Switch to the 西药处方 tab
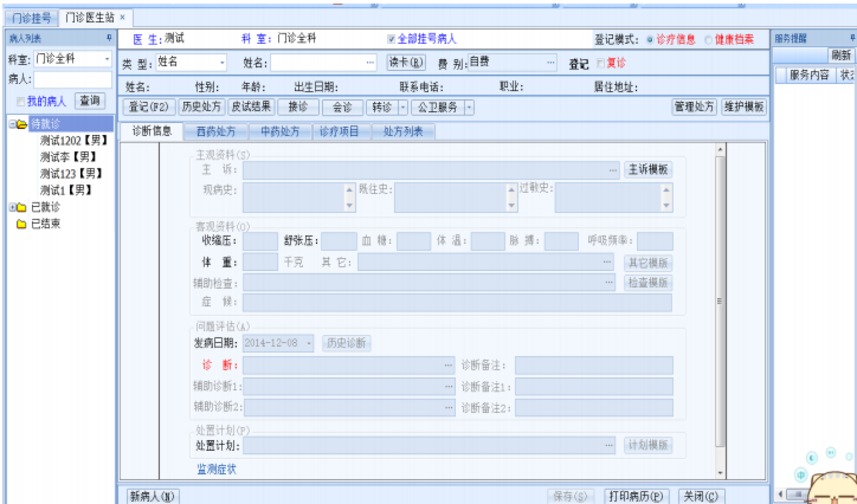Image resolution: width=857 pixels, height=504 pixels. click(x=216, y=131)
